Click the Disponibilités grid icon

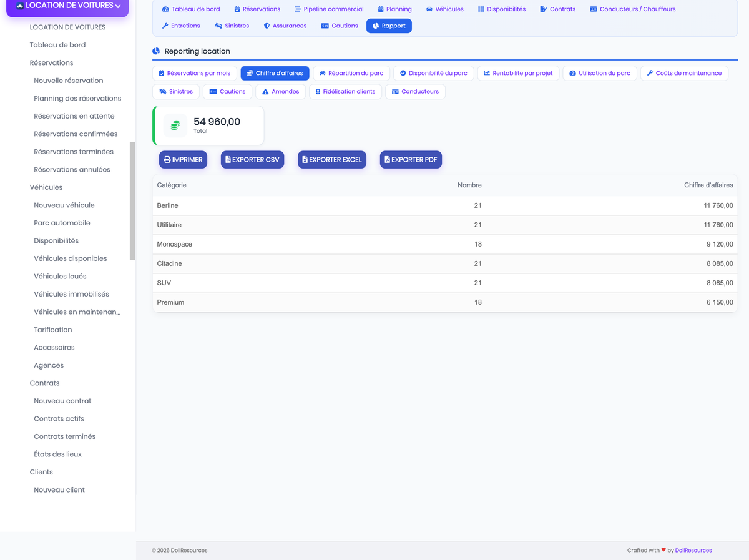pos(481,9)
